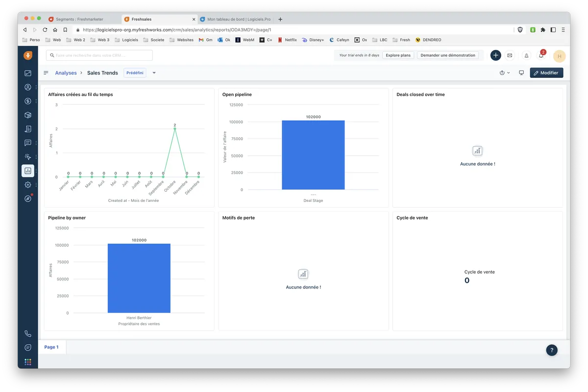The width and height of the screenshot is (588, 392).
Task: Open Admin Settings gear icon
Action: (28, 185)
